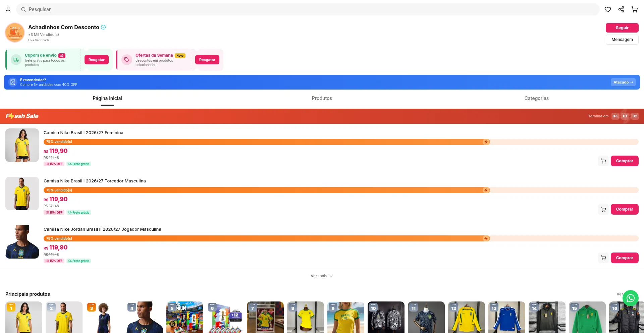644x333 pixels.
Task: Add Jordan Brasil II Jogador shirt to cart
Action: pos(603,258)
